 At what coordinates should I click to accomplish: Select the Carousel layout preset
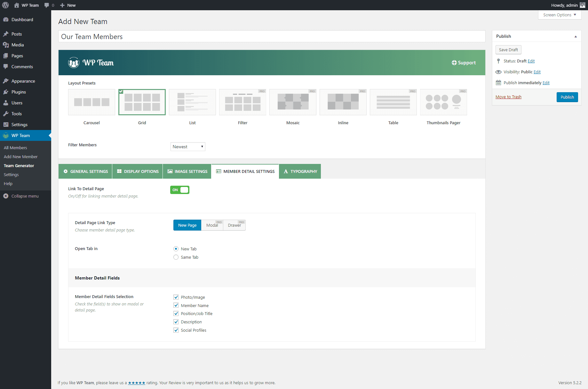click(x=91, y=102)
